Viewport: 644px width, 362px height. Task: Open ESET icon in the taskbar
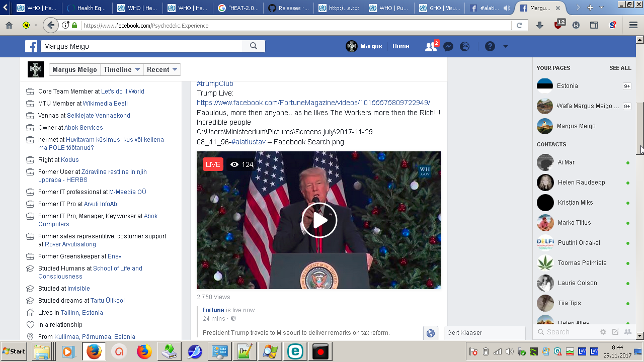pos(295,351)
